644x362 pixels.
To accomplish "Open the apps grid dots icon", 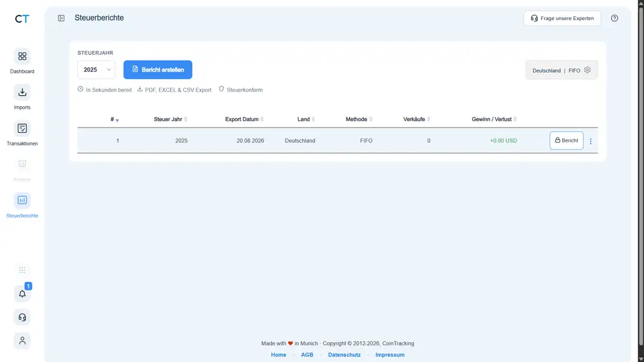I will [22, 270].
